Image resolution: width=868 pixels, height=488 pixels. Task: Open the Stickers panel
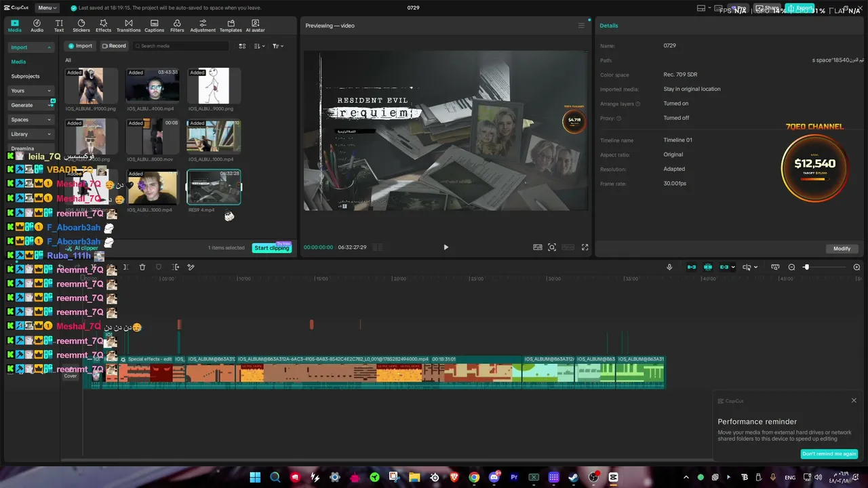tap(81, 26)
